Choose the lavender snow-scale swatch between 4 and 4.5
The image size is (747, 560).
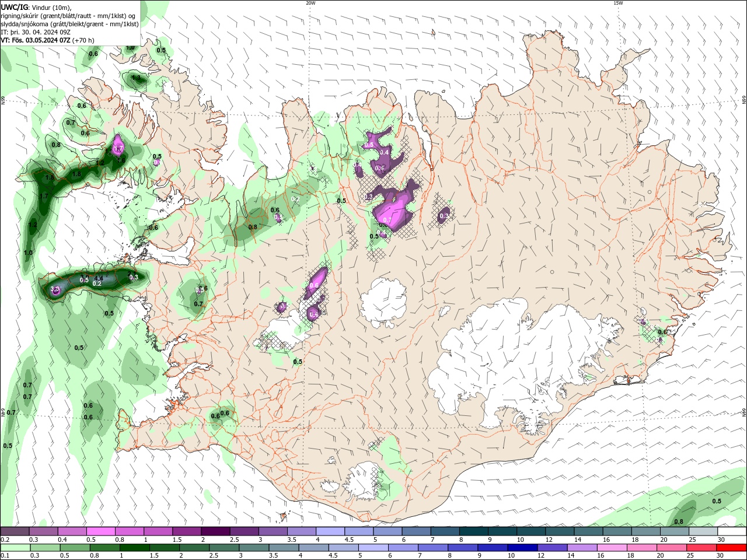[x=330, y=531]
